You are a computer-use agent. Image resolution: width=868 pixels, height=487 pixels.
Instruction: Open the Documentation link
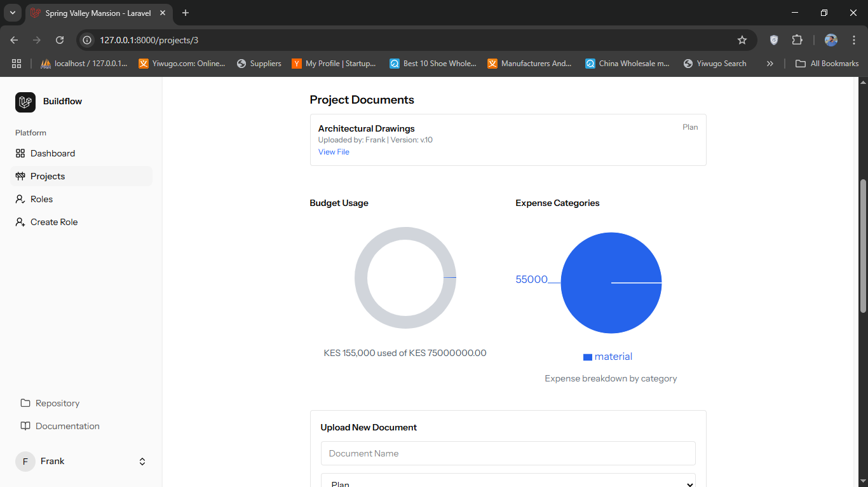coord(81,426)
